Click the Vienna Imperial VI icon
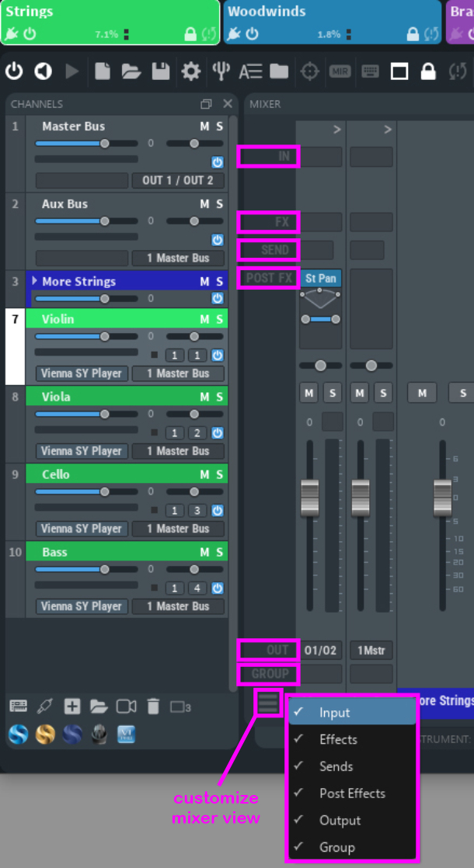The width and height of the screenshot is (474, 868). point(126,734)
